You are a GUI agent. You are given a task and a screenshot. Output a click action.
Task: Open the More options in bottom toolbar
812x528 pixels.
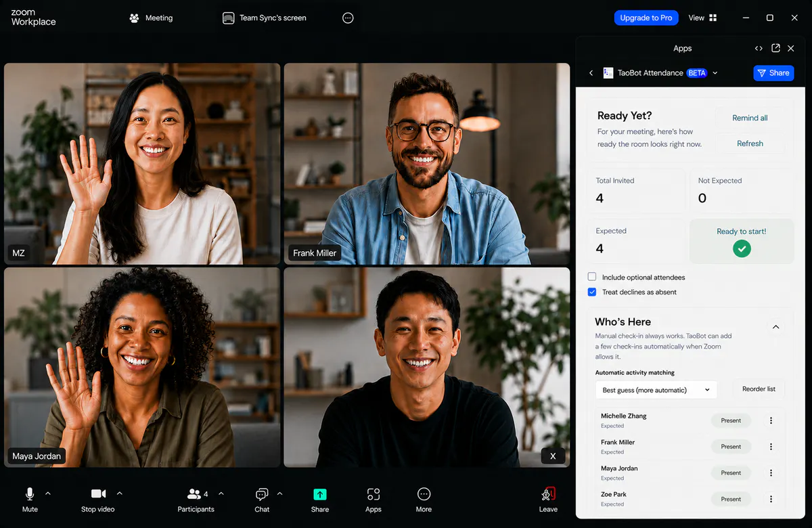(x=424, y=500)
